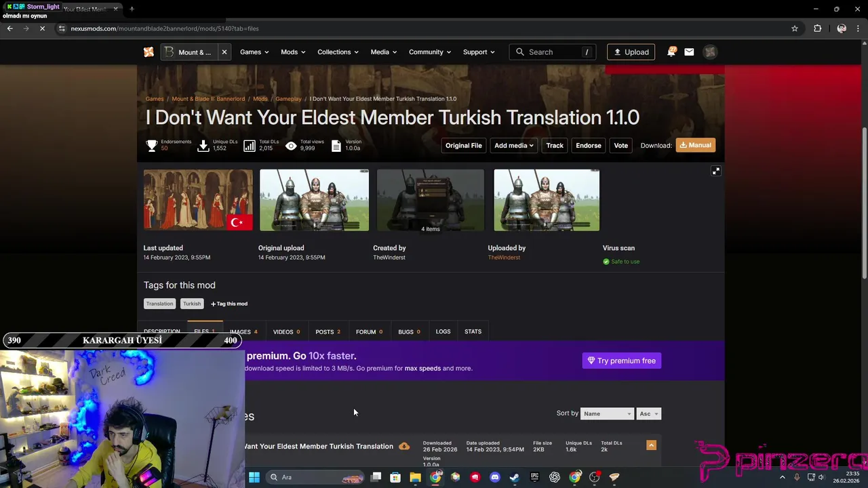The image size is (868, 488).
Task: Open the Gameplay breadcrumb link
Action: click(x=288, y=99)
